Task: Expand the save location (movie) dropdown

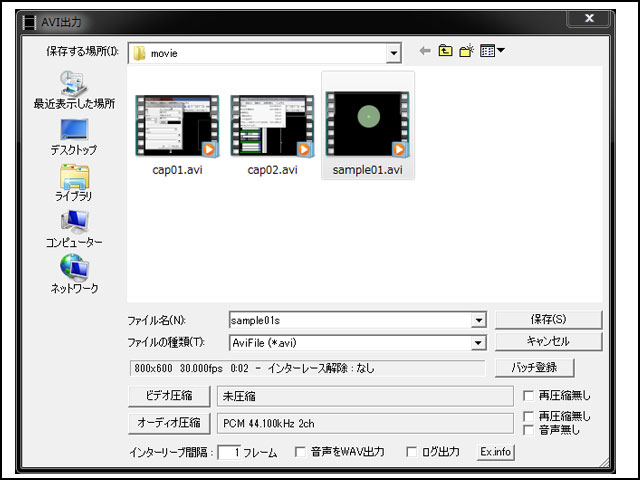Action: [x=393, y=53]
